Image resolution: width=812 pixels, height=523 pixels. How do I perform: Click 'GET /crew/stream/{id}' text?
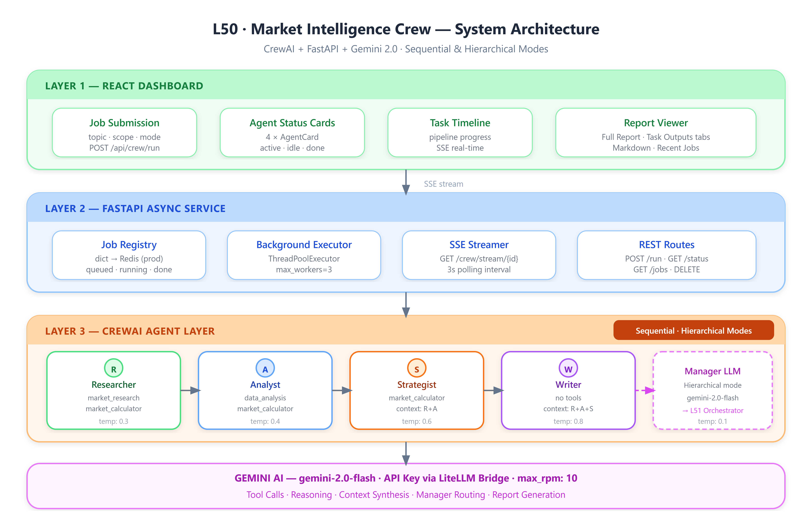coord(479,259)
